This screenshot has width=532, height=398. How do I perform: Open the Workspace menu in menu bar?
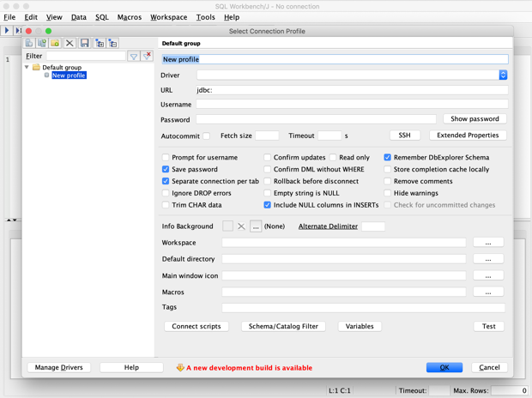pyautogui.click(x=168, y=17)
